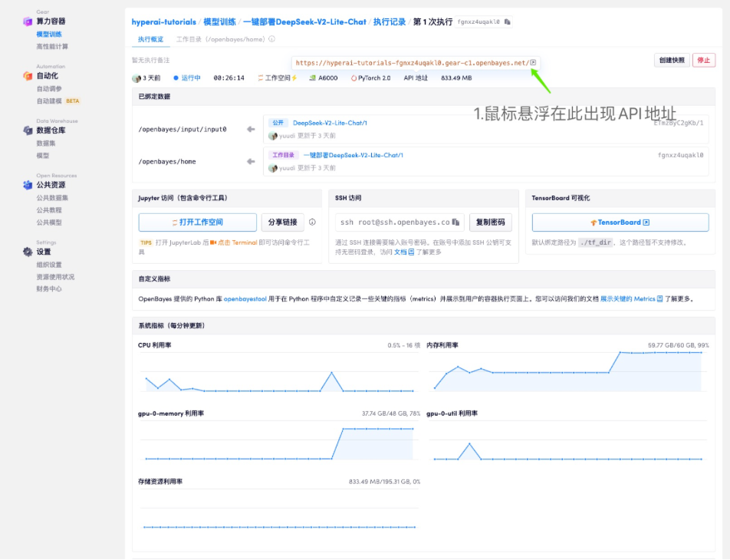
Task: Open API URL with external link icon
Action: click(x=533, y=62)
